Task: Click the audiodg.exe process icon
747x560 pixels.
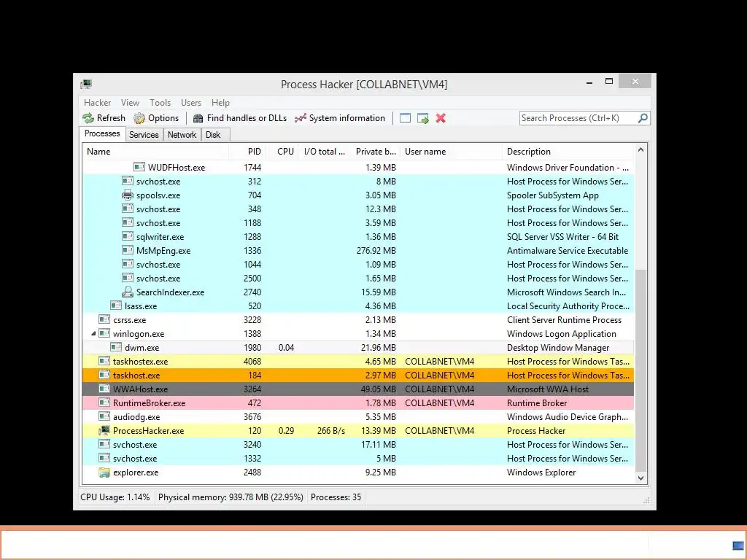Action: pyautogui.click(x=104, y=416)
